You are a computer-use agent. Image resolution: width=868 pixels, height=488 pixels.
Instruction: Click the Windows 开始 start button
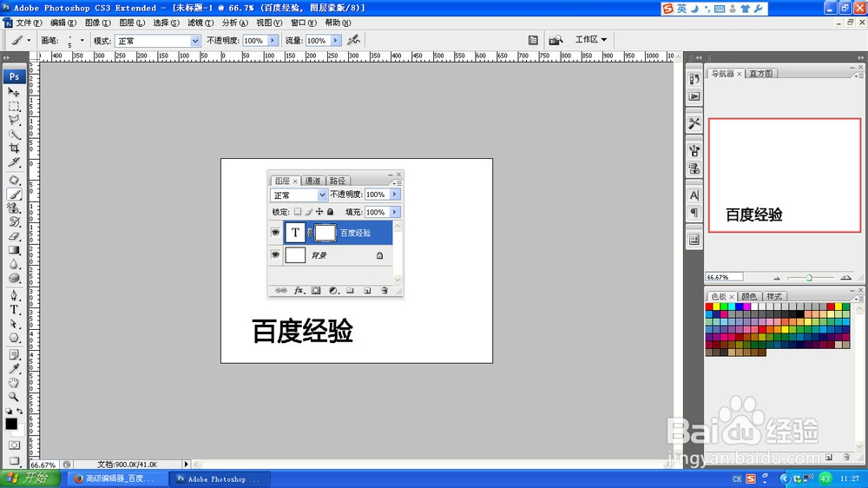(x=30, y=478)
